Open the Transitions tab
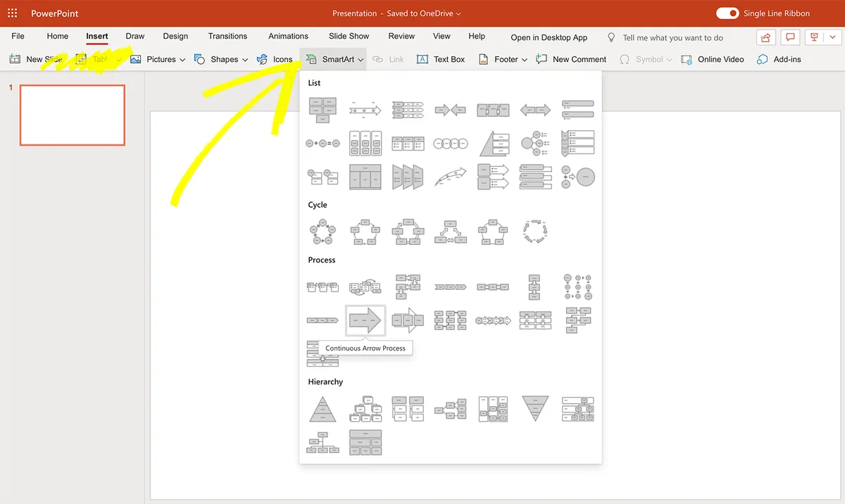 pyautogui.click(x=227, y=36)
